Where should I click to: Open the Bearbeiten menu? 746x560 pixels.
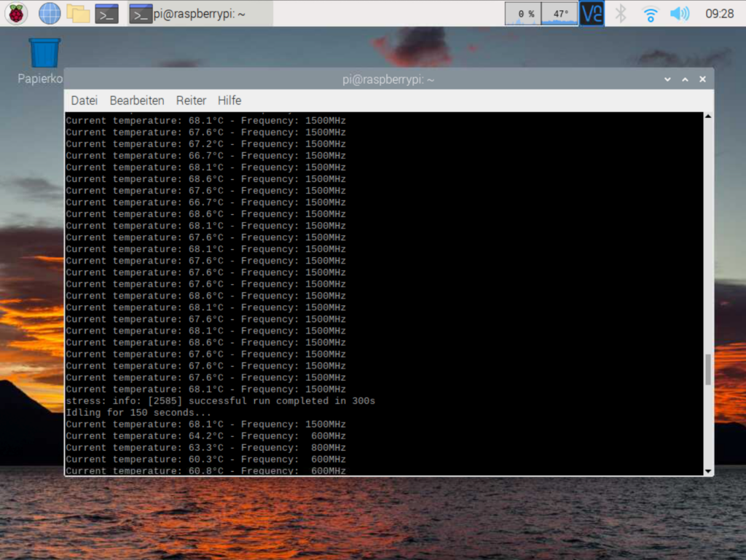pos(137,100)
